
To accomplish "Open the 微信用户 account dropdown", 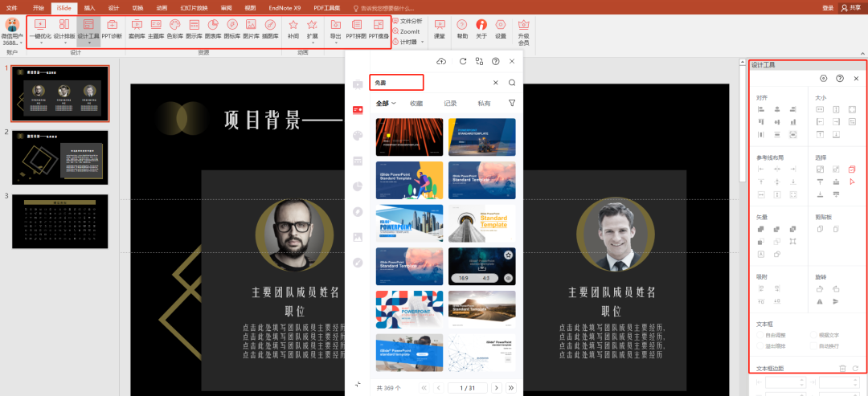I will point(12,31).
